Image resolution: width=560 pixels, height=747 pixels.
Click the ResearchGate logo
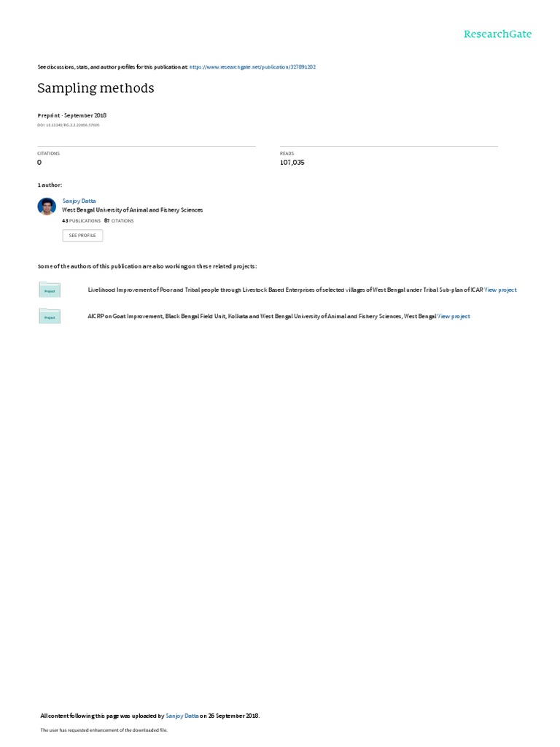(x=497, y=34)
